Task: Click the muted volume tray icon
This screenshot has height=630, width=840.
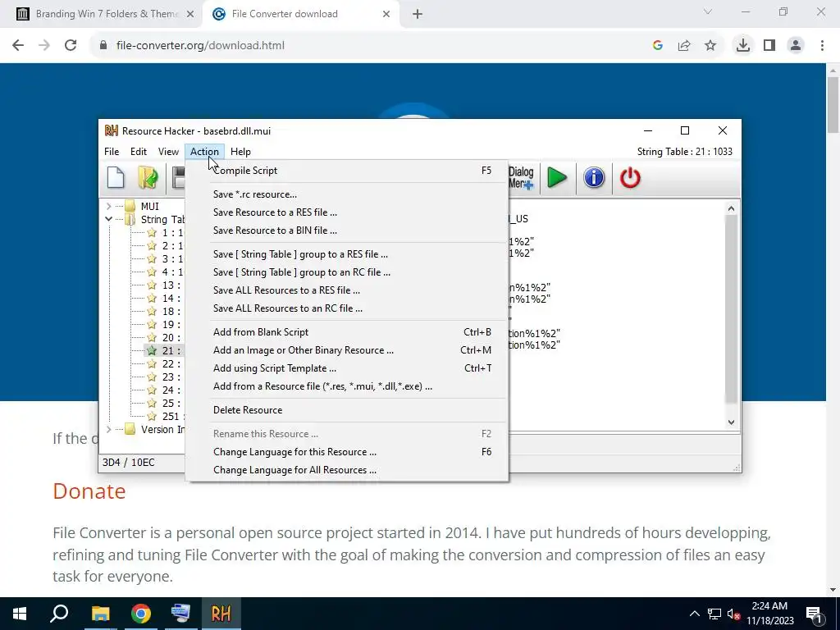Action: (734, 614)
